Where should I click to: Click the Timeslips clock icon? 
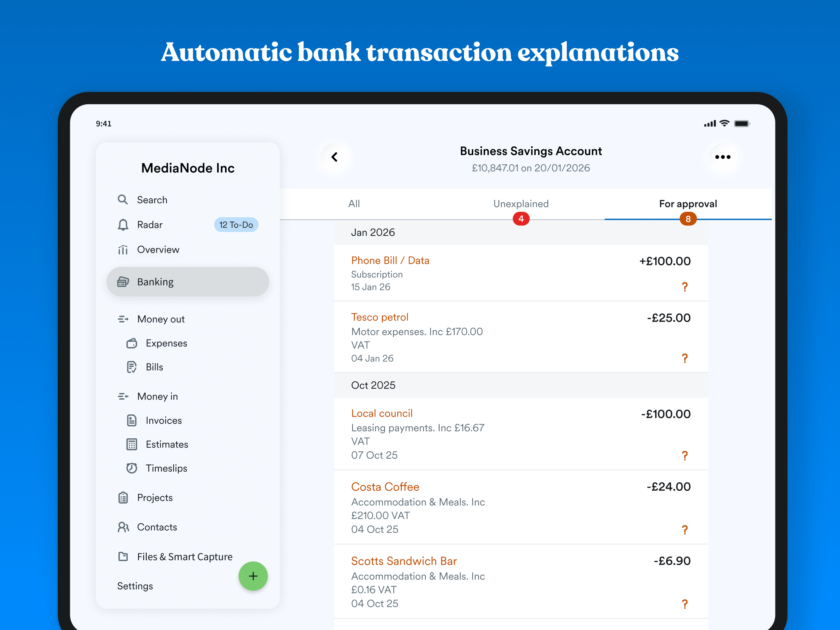131,468
